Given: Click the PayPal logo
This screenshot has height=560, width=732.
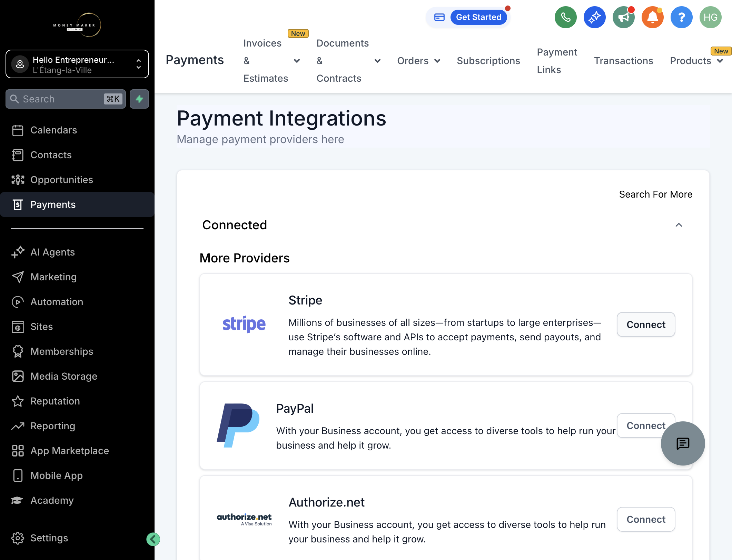Looking at the screenshot, I should (x=238, y=426).
